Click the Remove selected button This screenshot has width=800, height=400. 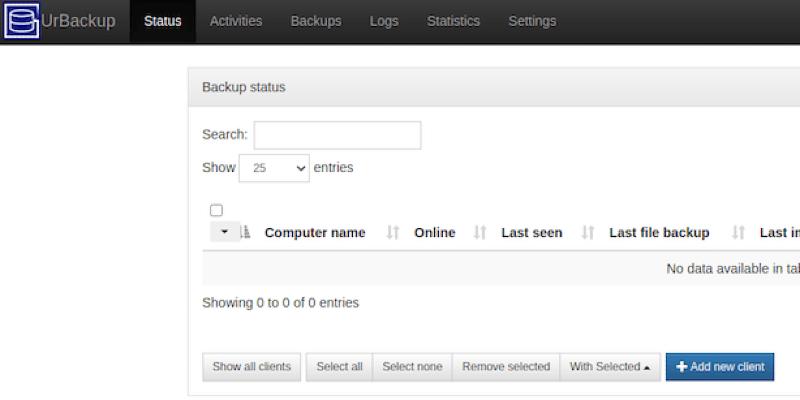pyautogui.click(x=506, y=367)
